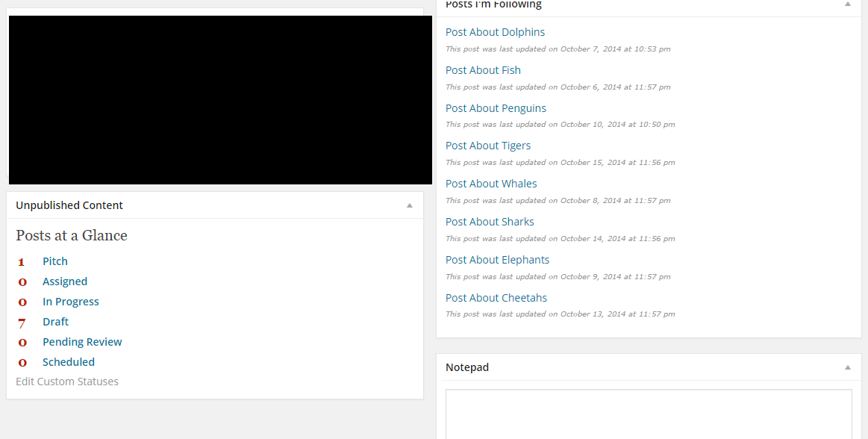
Task: Open Post About Sharks
Action: [490, 222]
